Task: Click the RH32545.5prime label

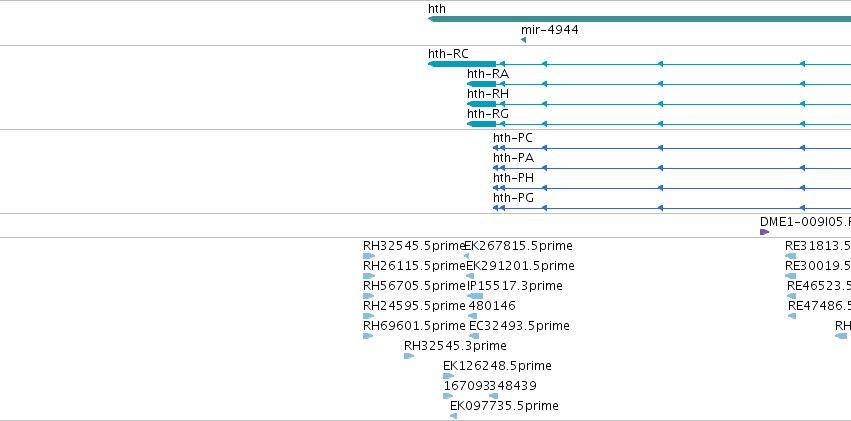Action: pyautogui.click(x=415, y=246)
